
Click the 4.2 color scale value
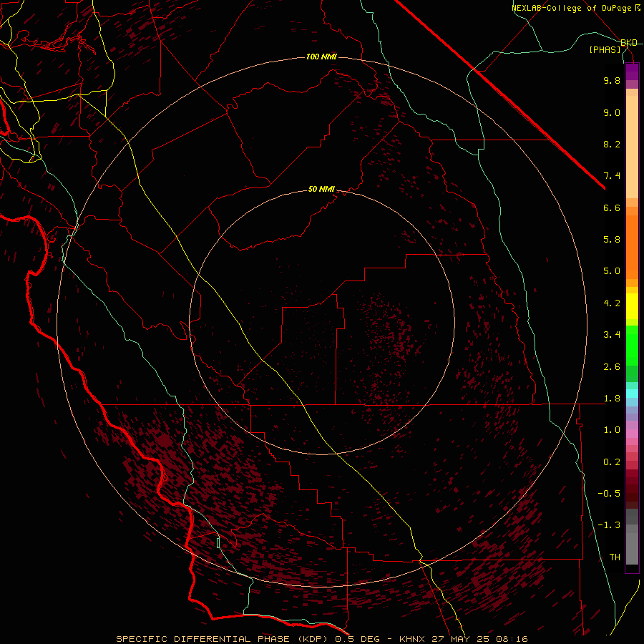coord(612,303)
